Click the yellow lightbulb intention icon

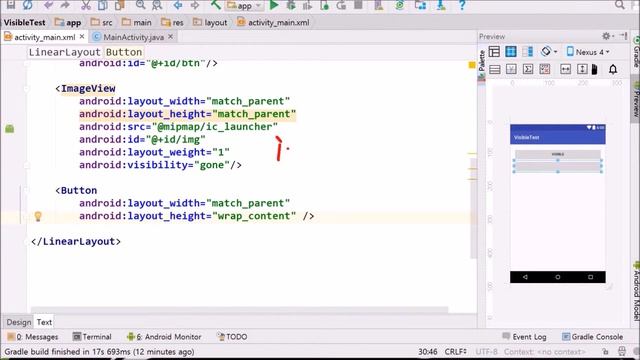tap(38, 216)
